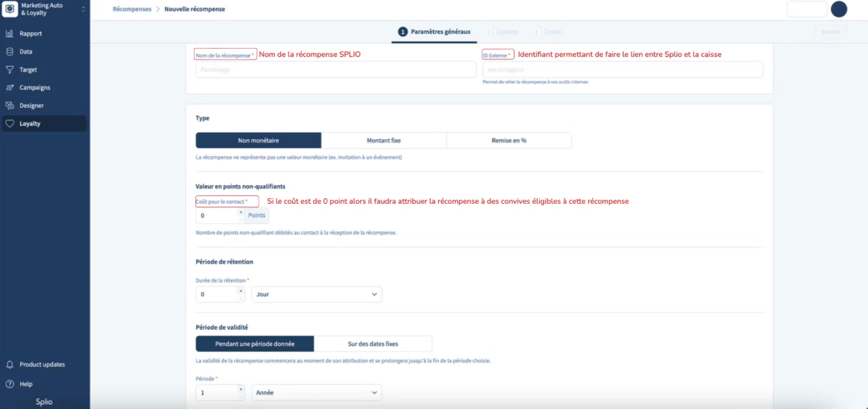Switch type to Remise en %
The height and width of the screenshot is (409, 868).
point(508,141)
